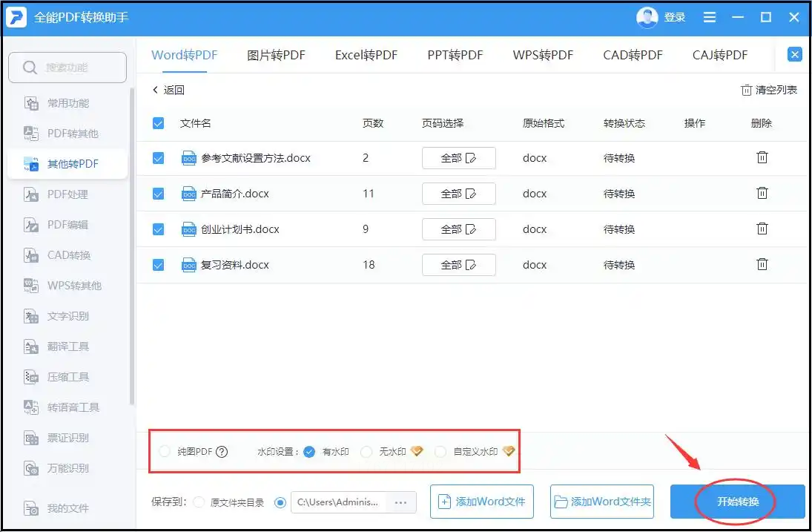The width and height of the screenshot is (812, 532).
Task: Switch to WPS转PDF tab
Action: pyautogui.click(x=544, y=55)
